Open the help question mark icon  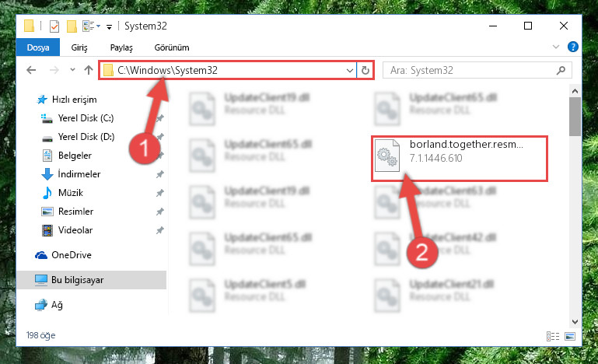pyautogui.click(x=572, y=47)
